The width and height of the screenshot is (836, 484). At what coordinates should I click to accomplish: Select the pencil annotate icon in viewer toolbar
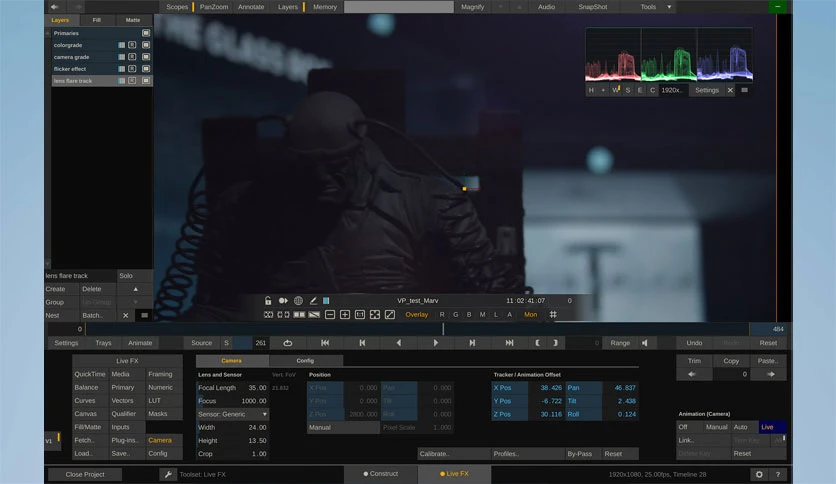tap(313, 301)
